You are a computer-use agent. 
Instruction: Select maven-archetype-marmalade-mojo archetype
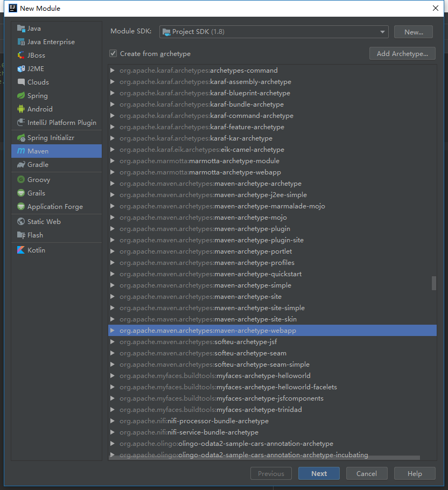(272, 206)
